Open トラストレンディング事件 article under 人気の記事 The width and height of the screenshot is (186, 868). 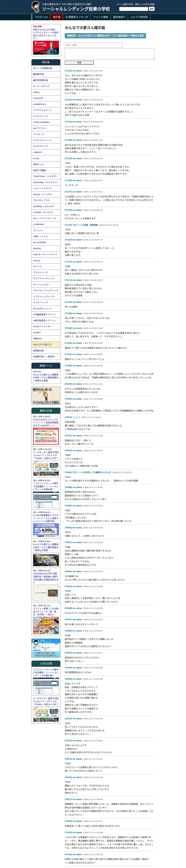coord(46,673)
